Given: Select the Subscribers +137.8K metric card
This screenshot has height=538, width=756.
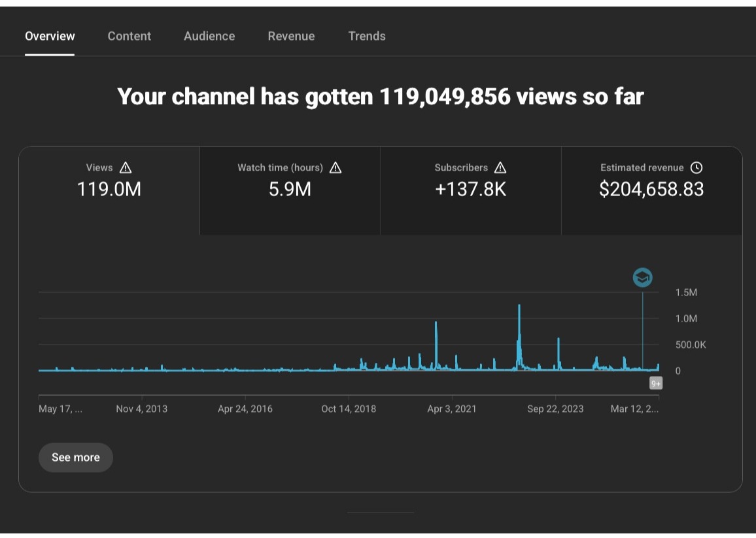Looking at the screenshot, I should pos(471,190).
